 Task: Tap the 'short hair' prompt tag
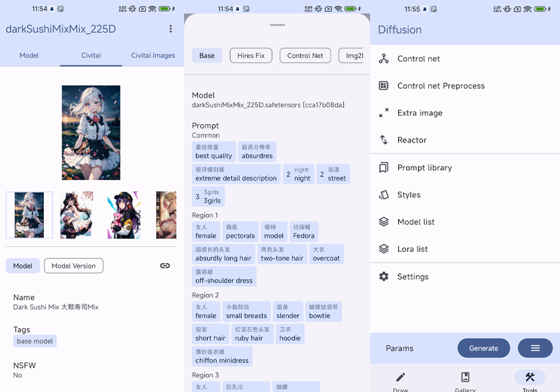tap(210, 334)
